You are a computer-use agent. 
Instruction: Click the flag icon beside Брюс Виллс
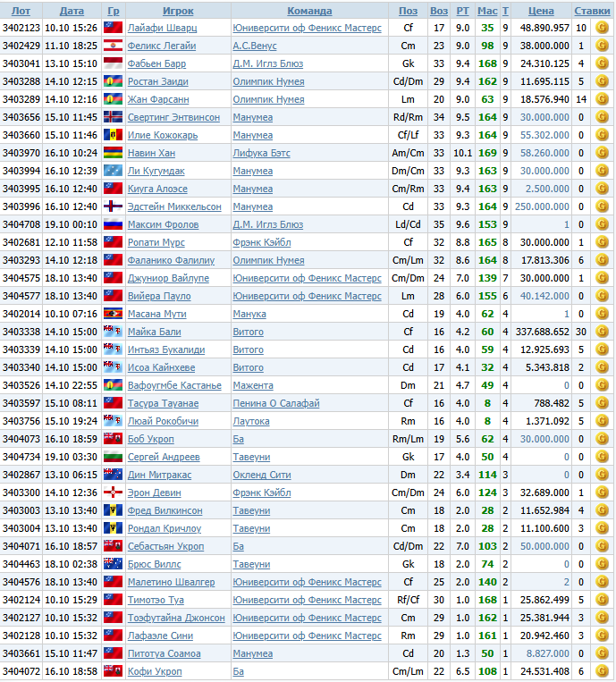[x=113, y=564]
